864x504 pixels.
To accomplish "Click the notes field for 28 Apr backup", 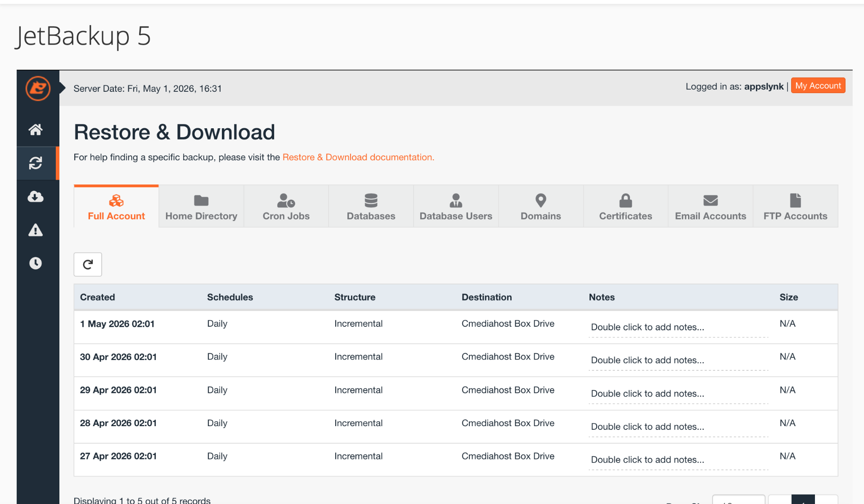I will (x=678, y=427).
